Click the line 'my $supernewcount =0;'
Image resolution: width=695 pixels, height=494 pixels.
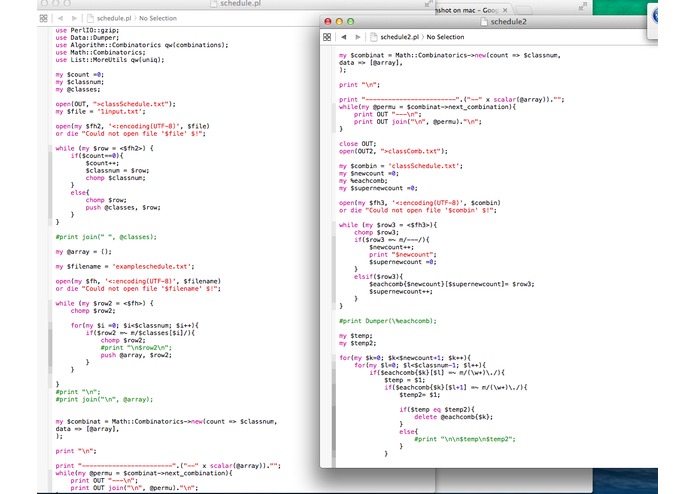click(379, 188)
